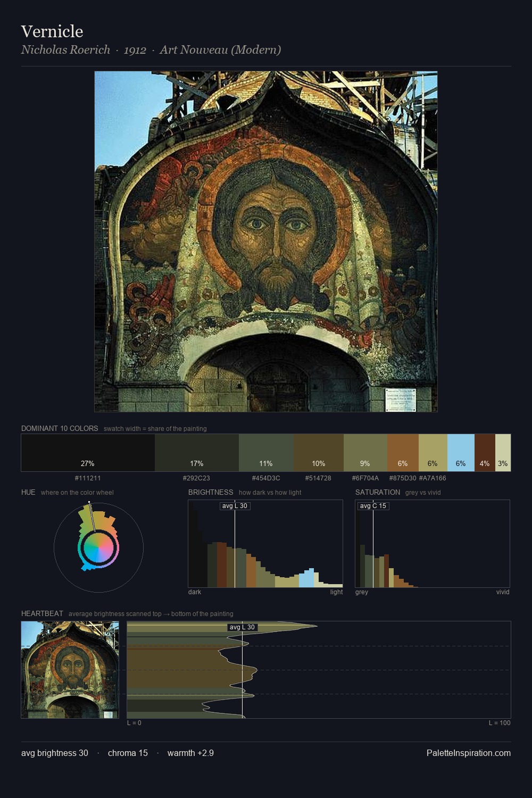532x798 pixels.
Task: Select the title text "Vernicle"
Action: [x=52, y=31]
